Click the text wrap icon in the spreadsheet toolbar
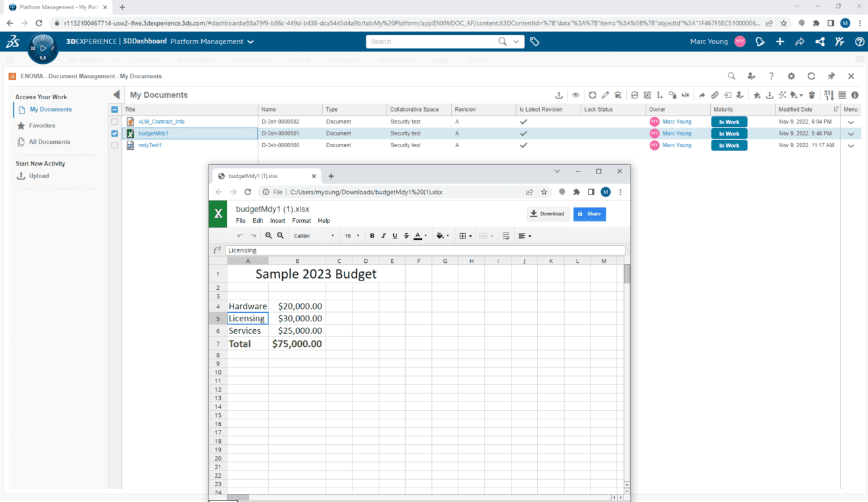 [x=506, y=235]
